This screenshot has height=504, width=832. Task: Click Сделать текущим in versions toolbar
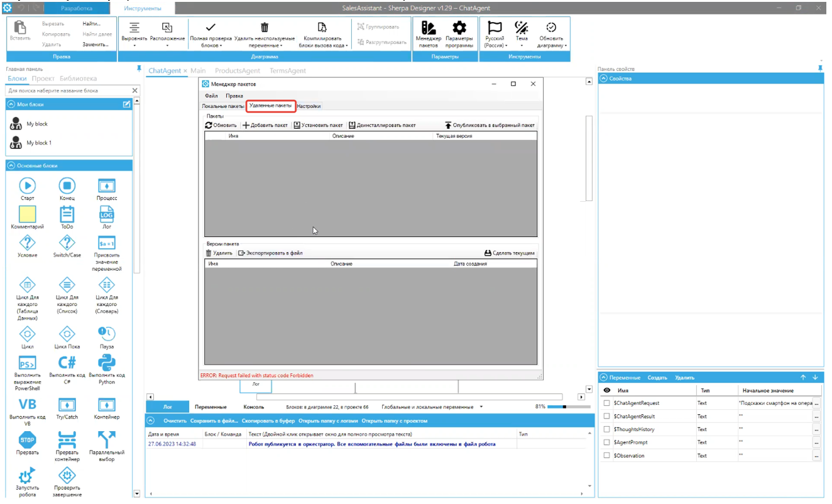coord(510,253)
